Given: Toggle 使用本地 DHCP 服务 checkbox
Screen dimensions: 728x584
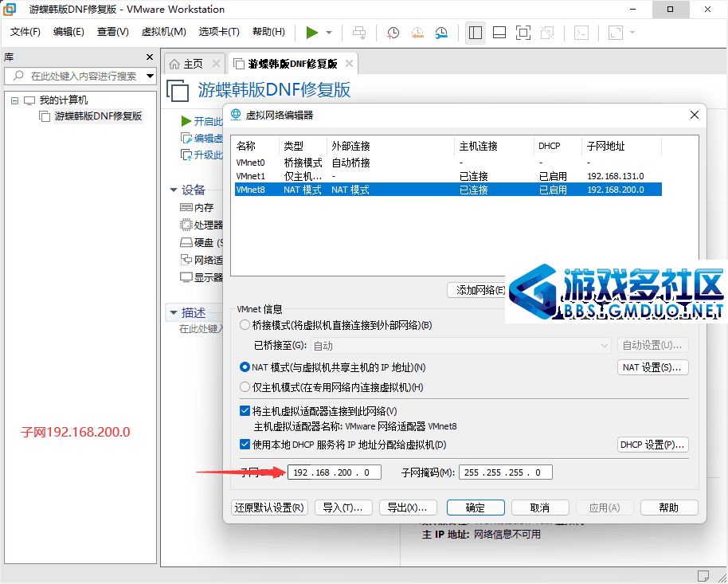Looking at the screenshot, I should click(x=245, y=445).
